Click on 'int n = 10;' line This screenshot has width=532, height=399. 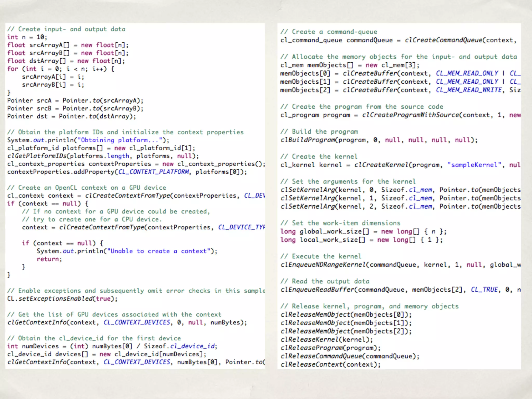point(27,37)
